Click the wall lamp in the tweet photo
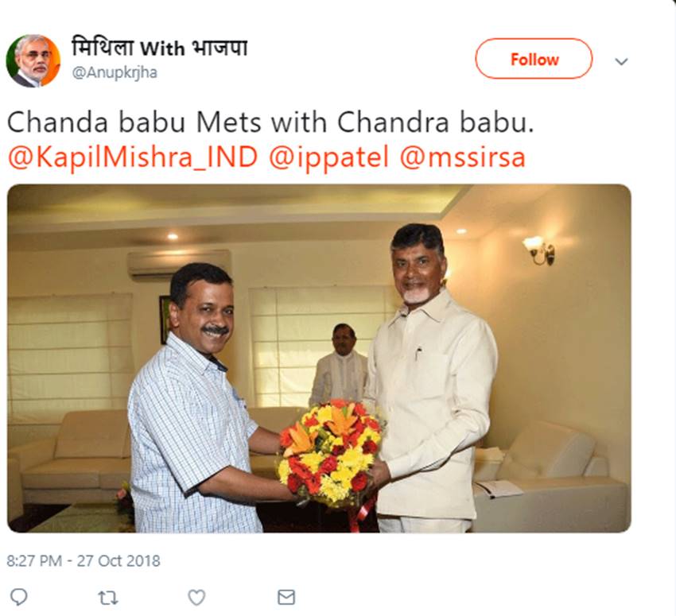This screenshot has height=616, width=676. (539, 250)
